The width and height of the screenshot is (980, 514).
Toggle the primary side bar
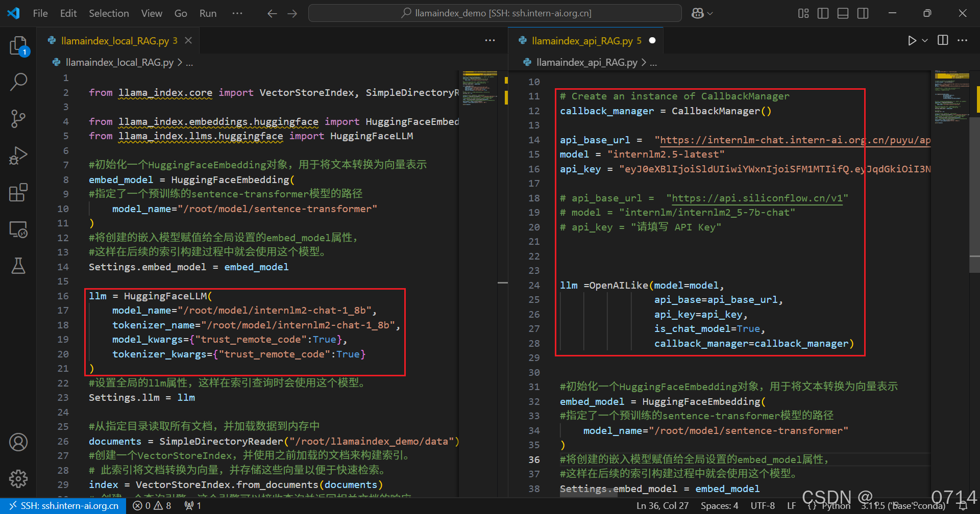[x=823, y=13]
